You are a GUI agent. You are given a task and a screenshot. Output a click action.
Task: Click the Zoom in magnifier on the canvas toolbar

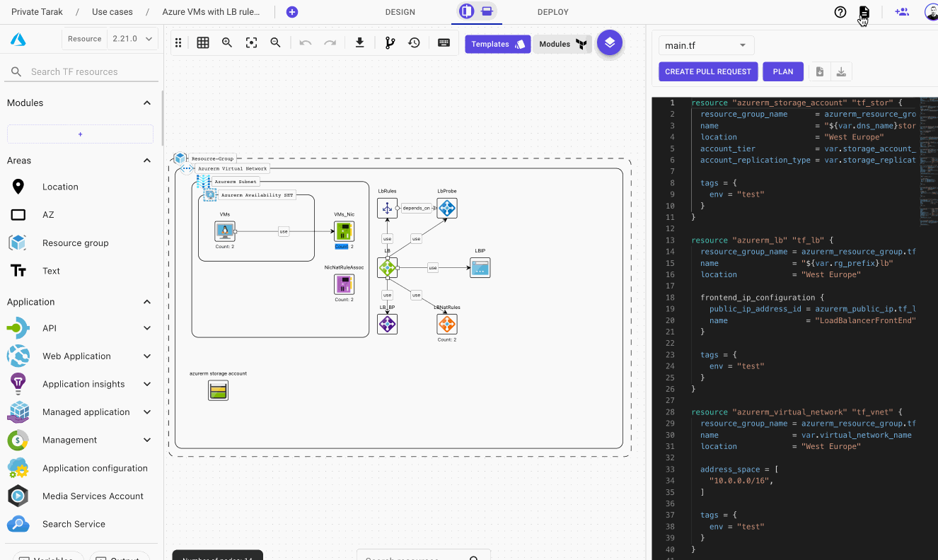227,43
